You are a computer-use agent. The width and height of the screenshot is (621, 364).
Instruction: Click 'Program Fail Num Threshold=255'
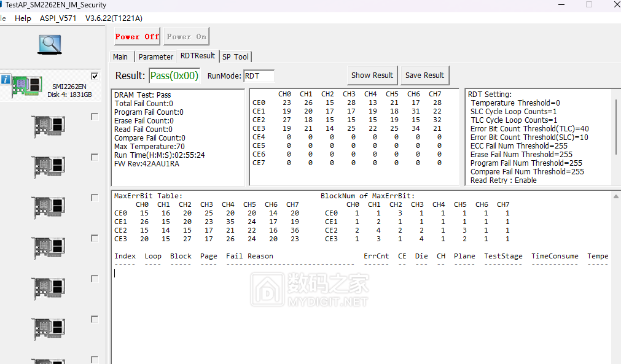click(x=526, y=163)
